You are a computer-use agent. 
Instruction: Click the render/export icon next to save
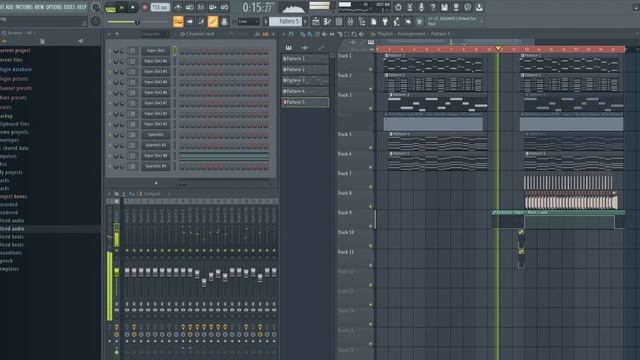[x=456, y=7]
